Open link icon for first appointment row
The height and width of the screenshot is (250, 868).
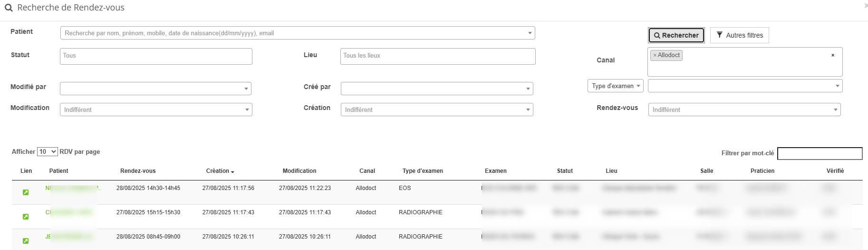26,192
